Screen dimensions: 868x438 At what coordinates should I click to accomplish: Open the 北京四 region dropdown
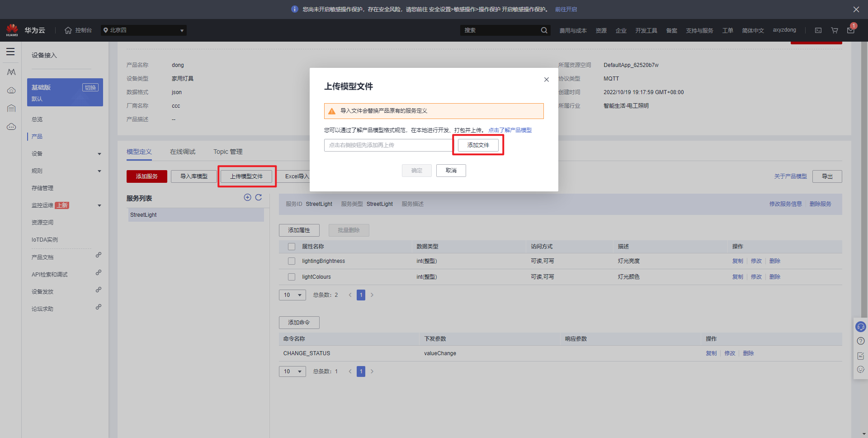(144, 30)
